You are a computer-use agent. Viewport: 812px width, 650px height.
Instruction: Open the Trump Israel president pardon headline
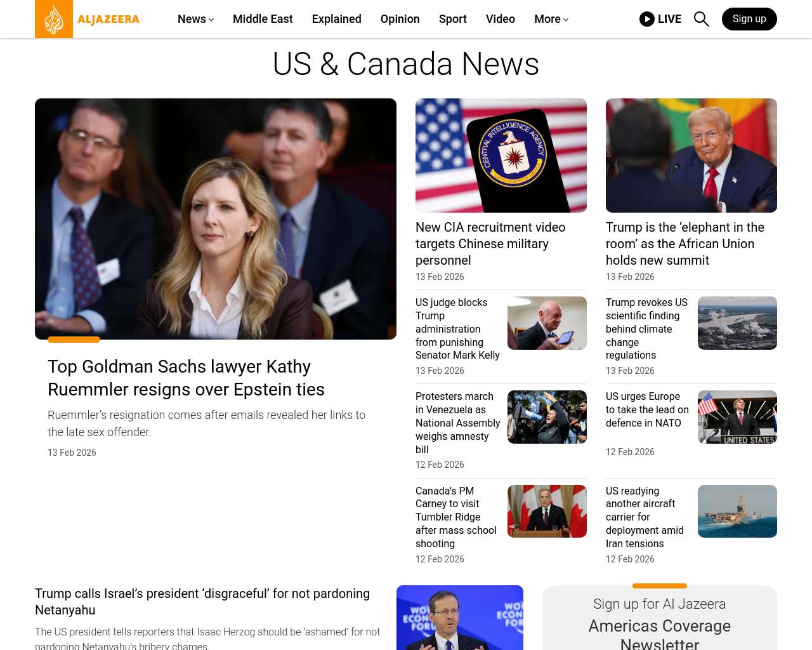click(202, 602)
